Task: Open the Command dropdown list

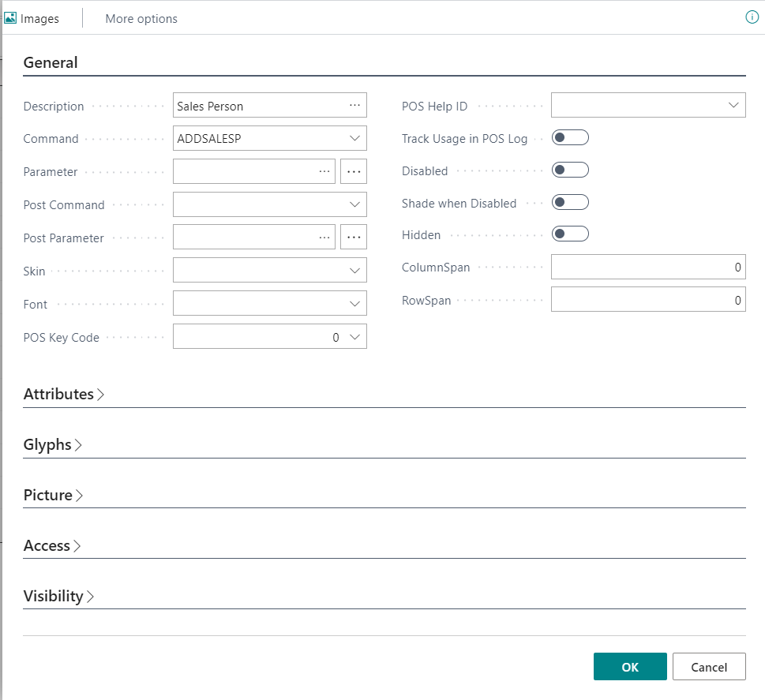Action: (354, 138)
